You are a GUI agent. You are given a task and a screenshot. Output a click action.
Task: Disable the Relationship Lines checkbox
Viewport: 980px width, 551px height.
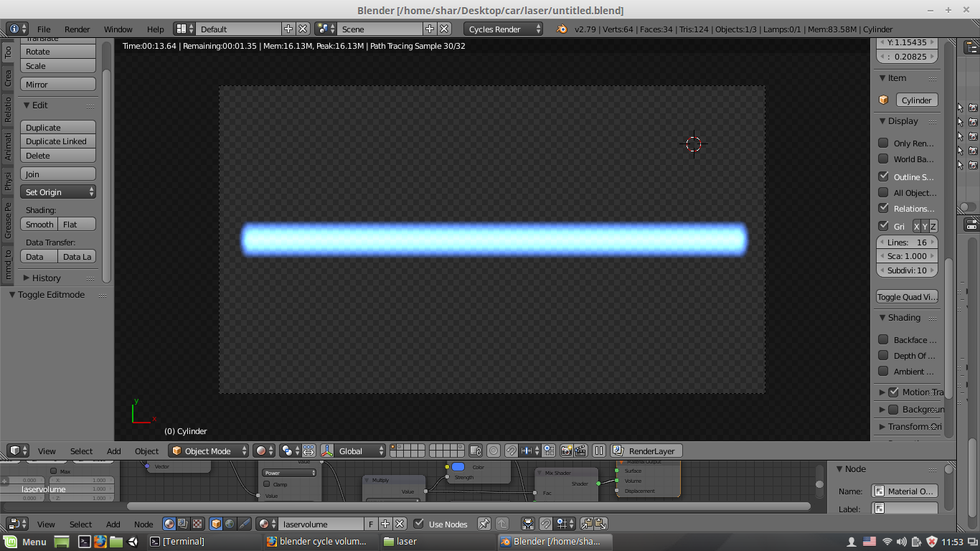click(883, 208)
